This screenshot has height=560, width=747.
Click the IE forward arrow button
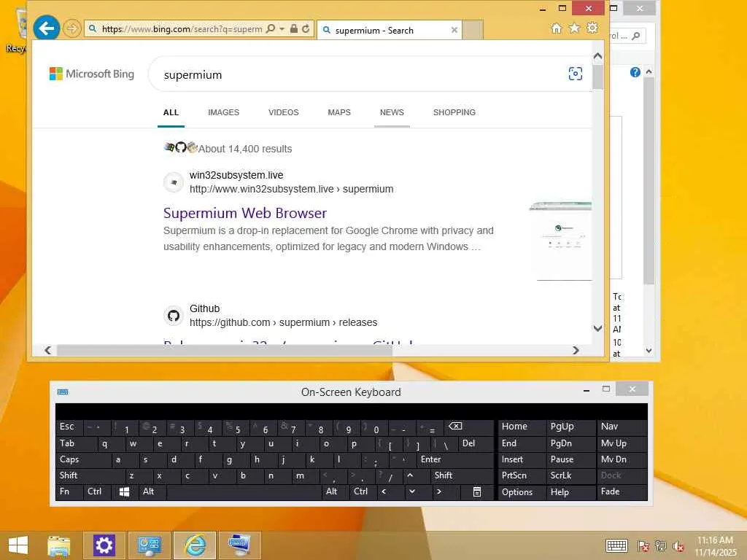[72, 28]
